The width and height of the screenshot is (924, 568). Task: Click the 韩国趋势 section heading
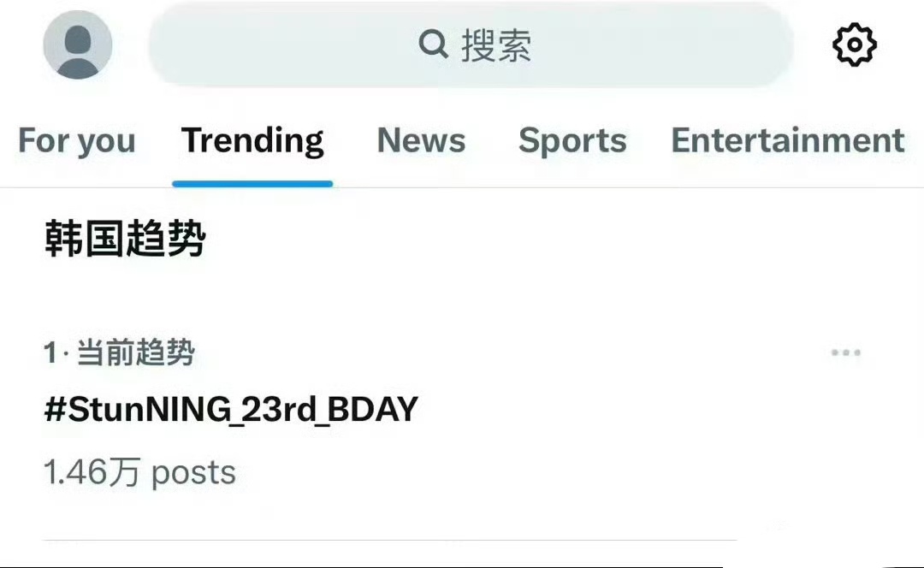[125, 239]
